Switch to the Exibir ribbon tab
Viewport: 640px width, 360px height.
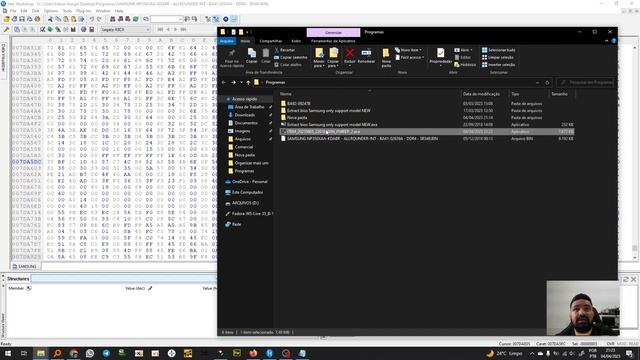[x=296, y=41]
